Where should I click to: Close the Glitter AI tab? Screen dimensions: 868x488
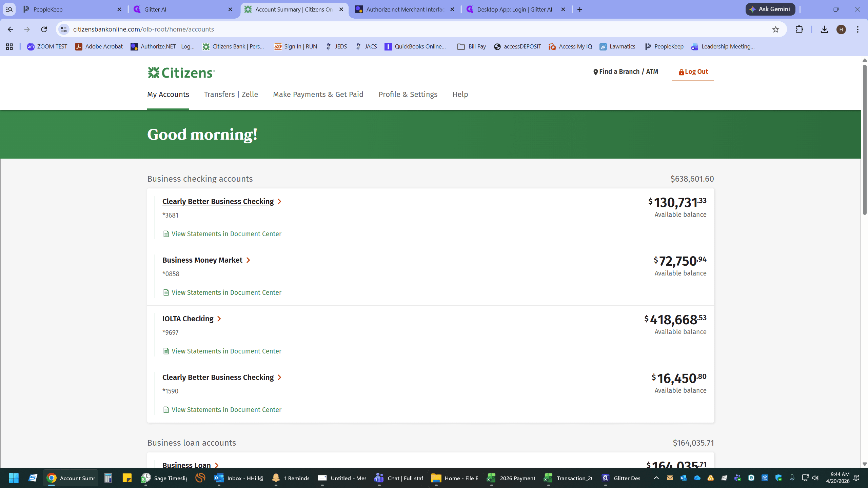coord(230,9)
